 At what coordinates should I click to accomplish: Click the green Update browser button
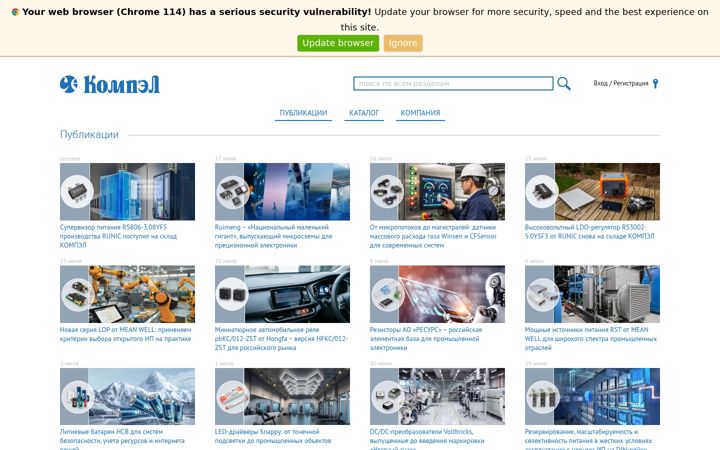(338, 43)
